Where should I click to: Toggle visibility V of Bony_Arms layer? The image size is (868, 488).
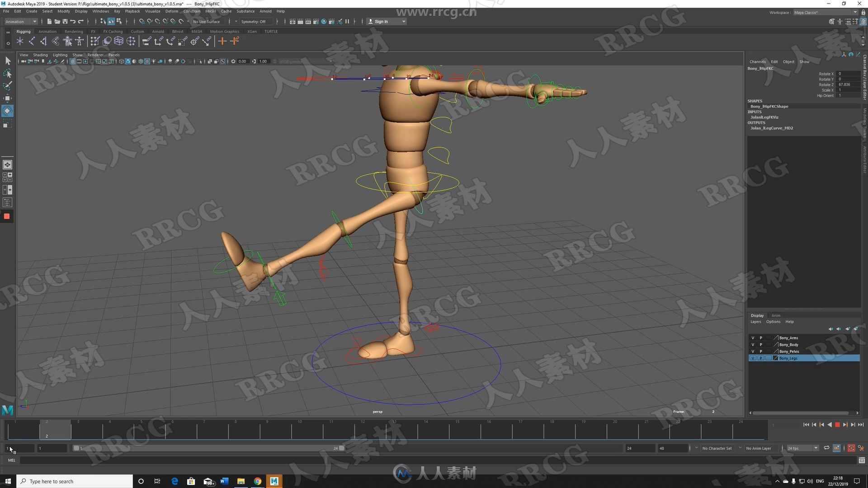[x=753, y=338]
